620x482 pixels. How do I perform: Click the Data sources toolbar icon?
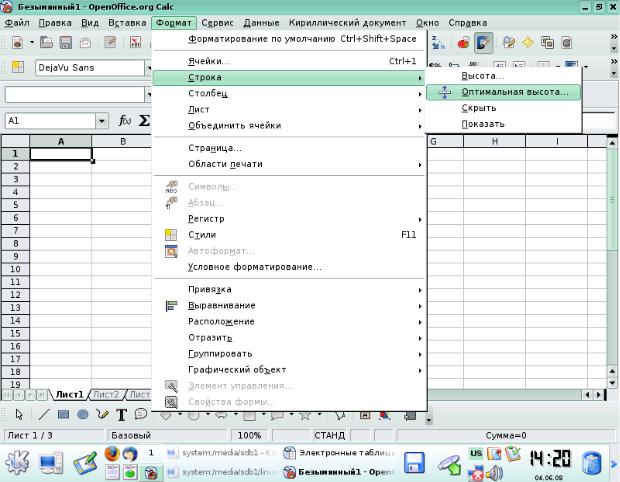coord(567,42)
